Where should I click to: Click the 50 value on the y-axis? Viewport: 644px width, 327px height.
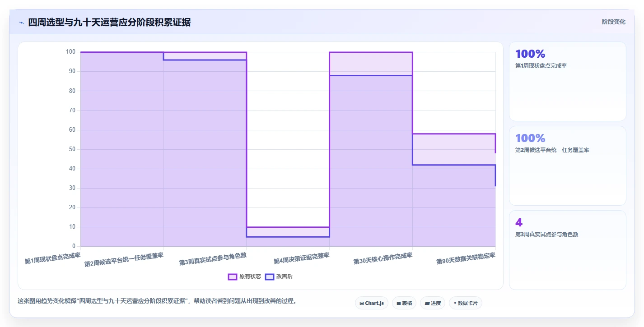tap(72, 149)
